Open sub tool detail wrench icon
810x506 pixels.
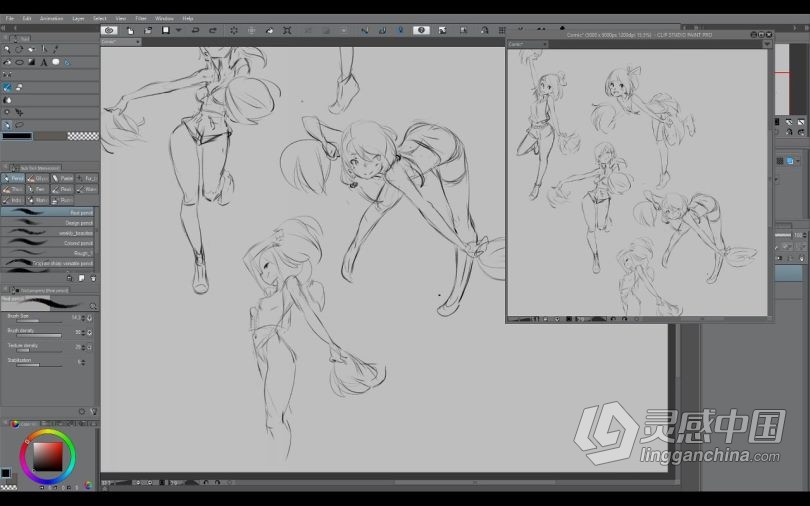click(94, 412)
